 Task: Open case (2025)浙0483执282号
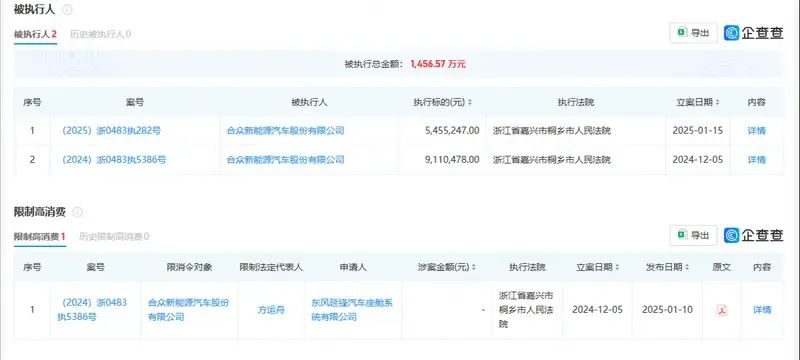[x=111, y=131]
